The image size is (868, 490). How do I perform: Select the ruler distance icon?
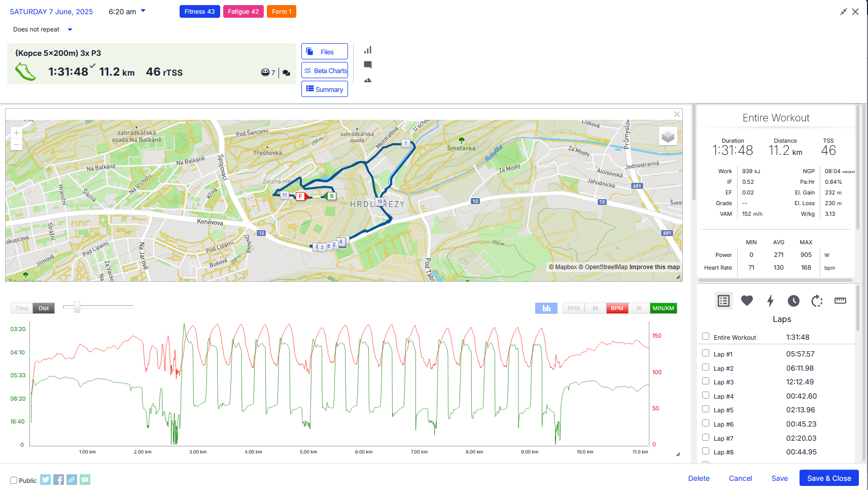840,301
